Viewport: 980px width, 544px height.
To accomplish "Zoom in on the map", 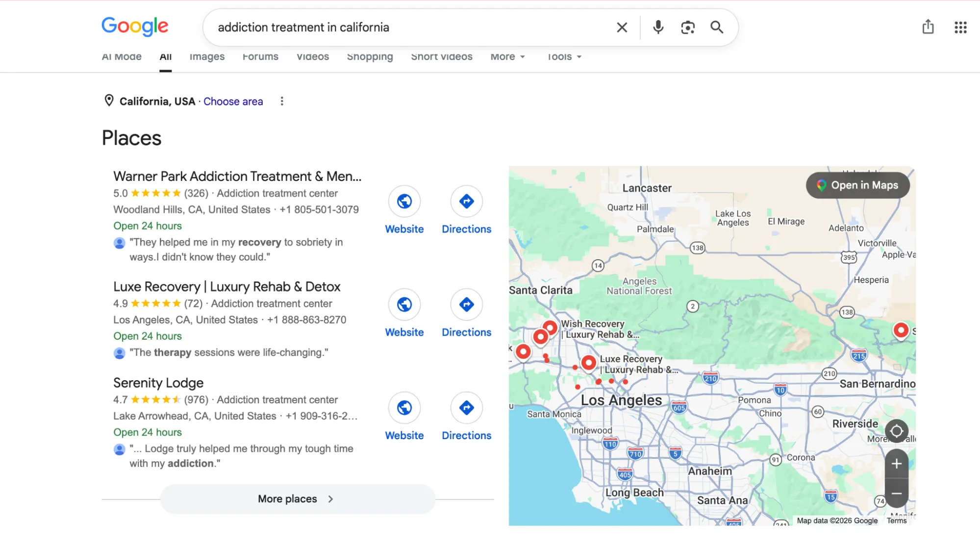I will click(896, 464).
